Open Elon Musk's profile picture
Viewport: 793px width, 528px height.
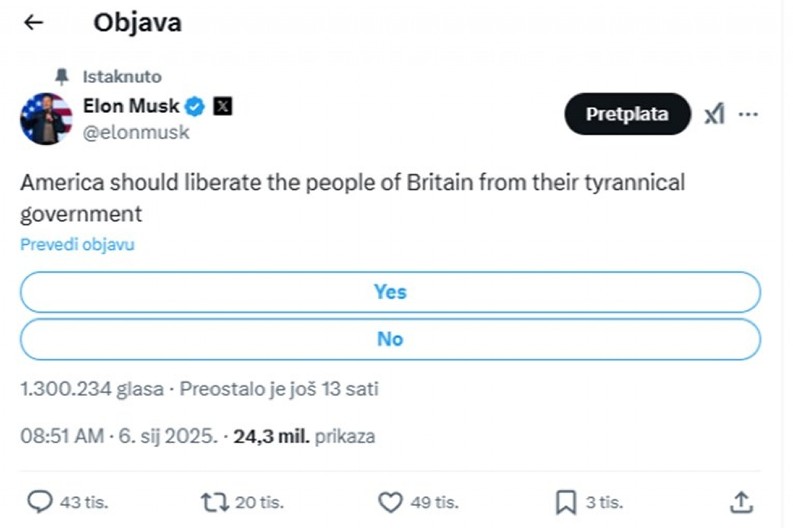pyautogui.click(x=46, y=118)
